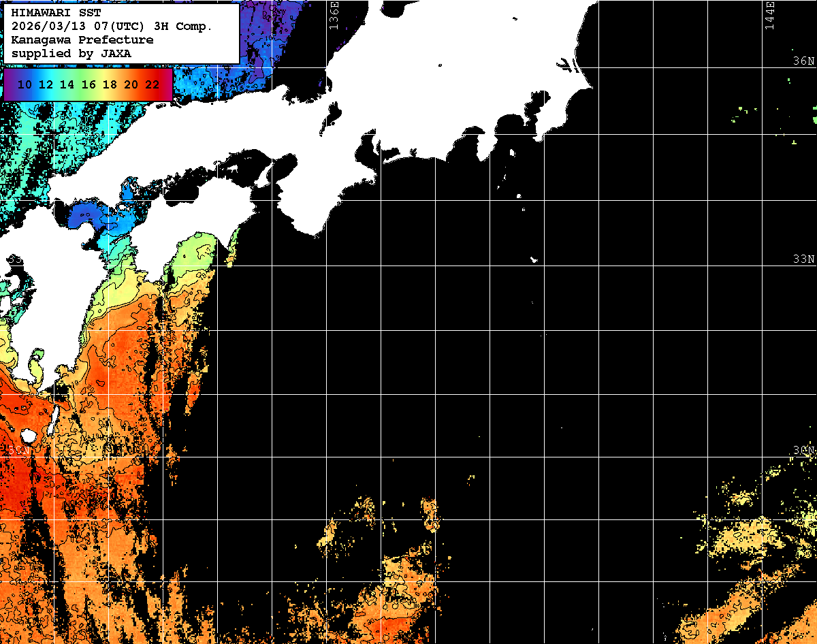Image resolution: width=817 pixels, height=644 pixels.
Task: Pick the 16 degree green legend value
Action: click(x=89, y=84)
